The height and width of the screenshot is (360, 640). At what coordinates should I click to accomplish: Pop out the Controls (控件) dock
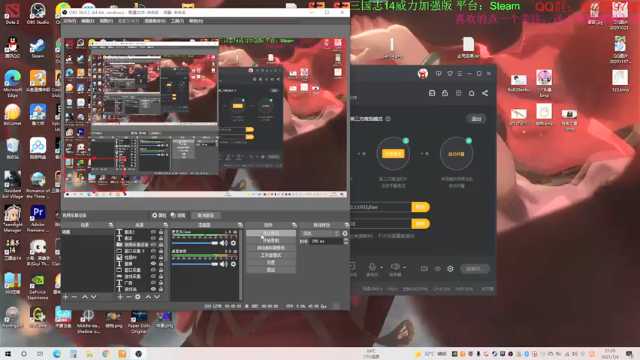(294, 225)
